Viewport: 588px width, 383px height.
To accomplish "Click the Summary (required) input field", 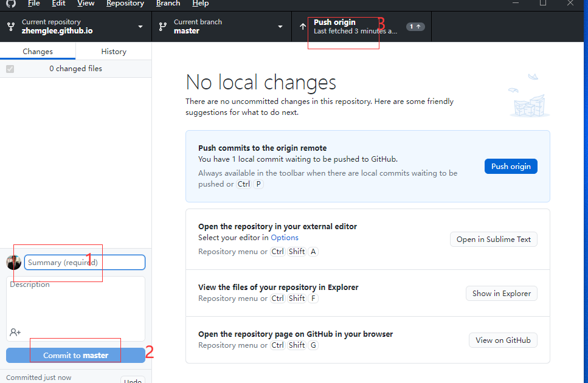I will pyautogui.click(x=85, y=263).
